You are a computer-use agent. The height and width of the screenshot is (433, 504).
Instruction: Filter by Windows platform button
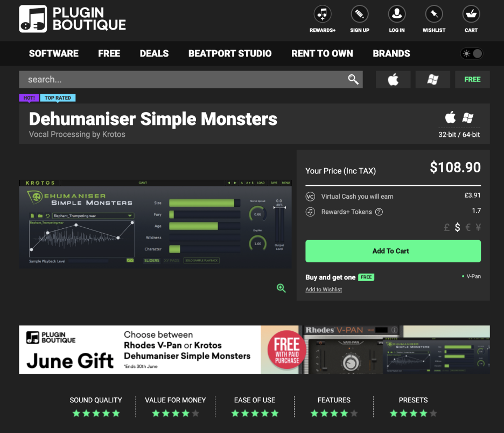pyautogui.click(x=432, y=79)
